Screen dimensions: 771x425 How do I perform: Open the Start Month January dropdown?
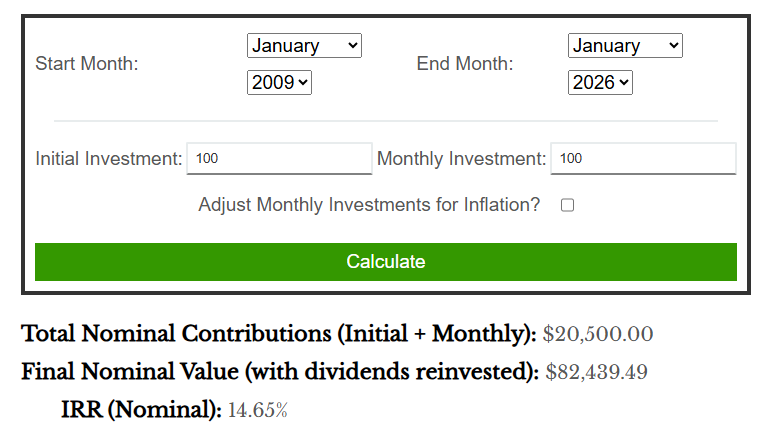tap(304, 46)
